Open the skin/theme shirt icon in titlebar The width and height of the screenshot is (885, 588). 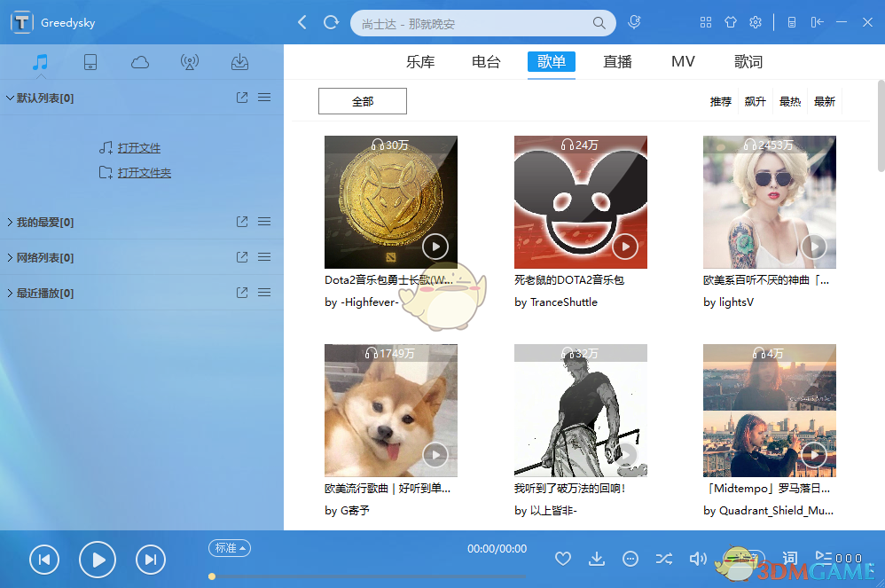click(x=731, y=22)
